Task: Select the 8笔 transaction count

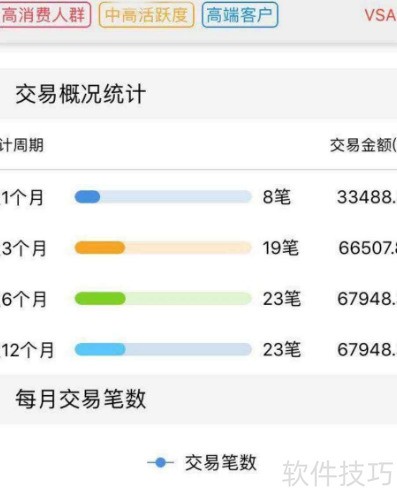Action: click(277, 197)
